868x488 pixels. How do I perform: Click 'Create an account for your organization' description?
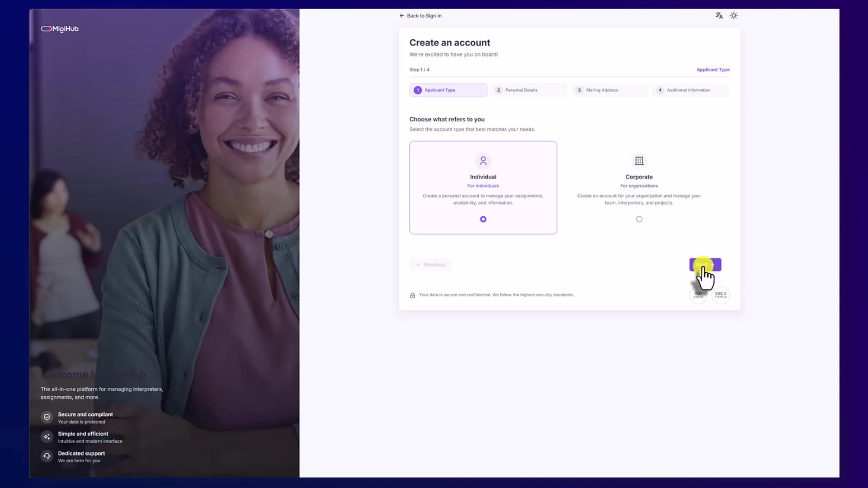pos(639,199)
